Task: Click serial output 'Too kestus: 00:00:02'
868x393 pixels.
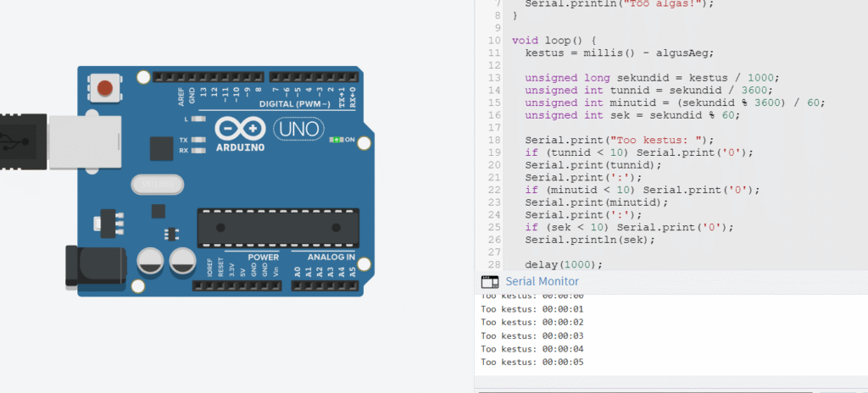Action: coord(532,322)
